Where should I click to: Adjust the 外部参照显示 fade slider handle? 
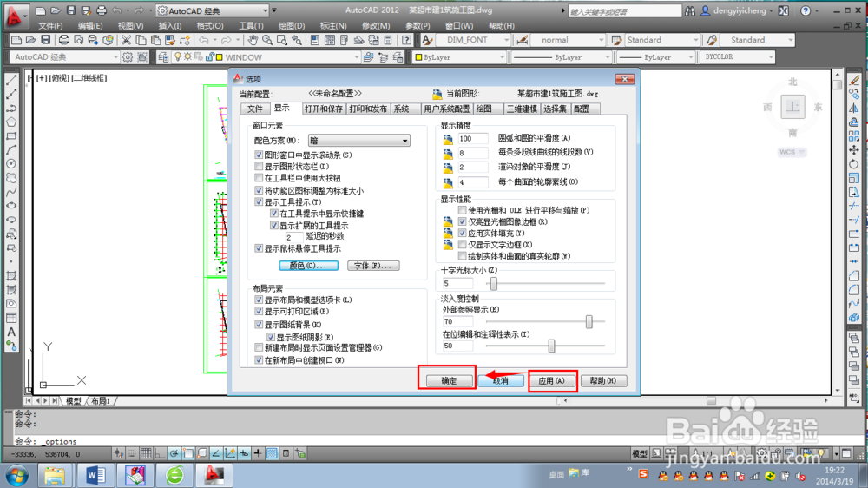589,321
